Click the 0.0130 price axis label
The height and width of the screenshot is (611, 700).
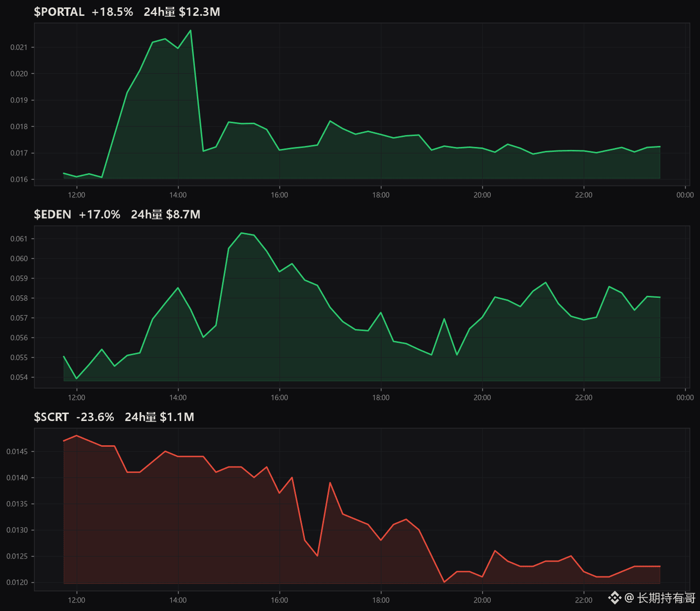pos(17,530)
